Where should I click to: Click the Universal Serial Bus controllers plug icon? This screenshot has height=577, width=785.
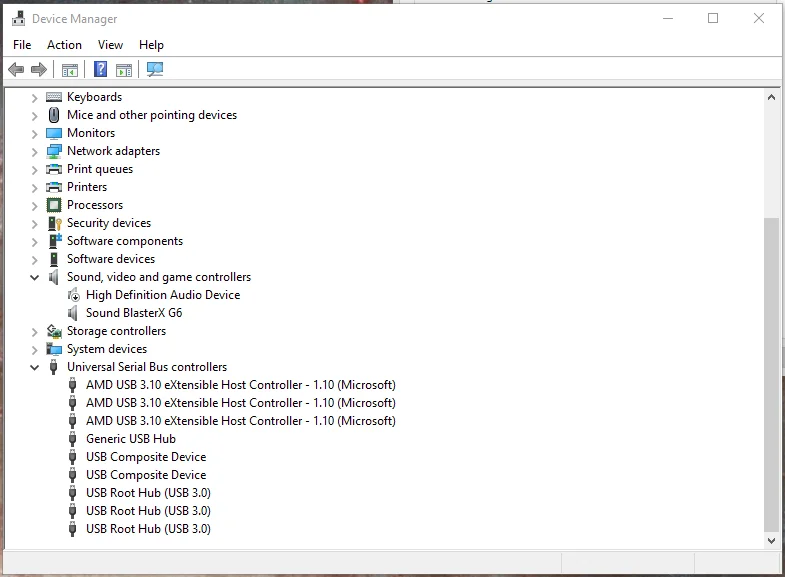click(x=53, y=367)
